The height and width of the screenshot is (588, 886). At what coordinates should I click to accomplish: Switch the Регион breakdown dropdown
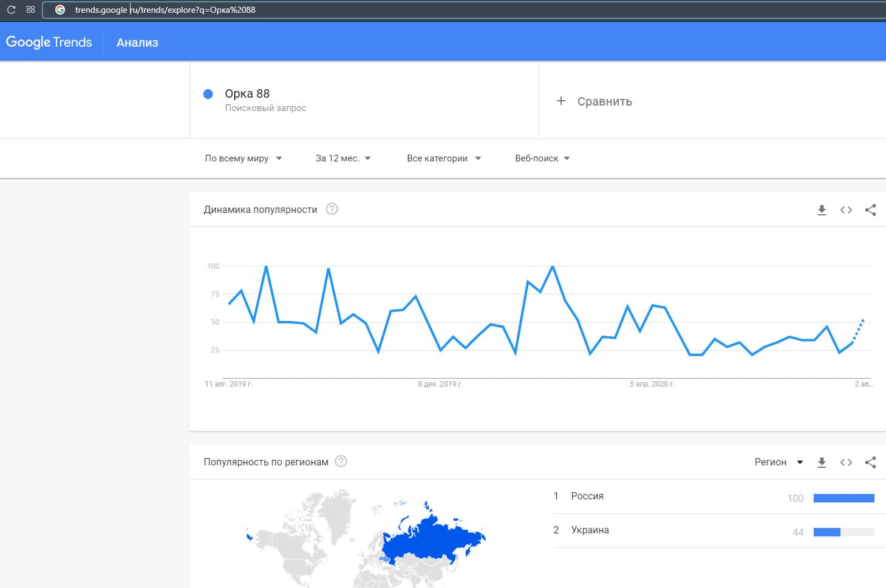[x=779, y=462]
